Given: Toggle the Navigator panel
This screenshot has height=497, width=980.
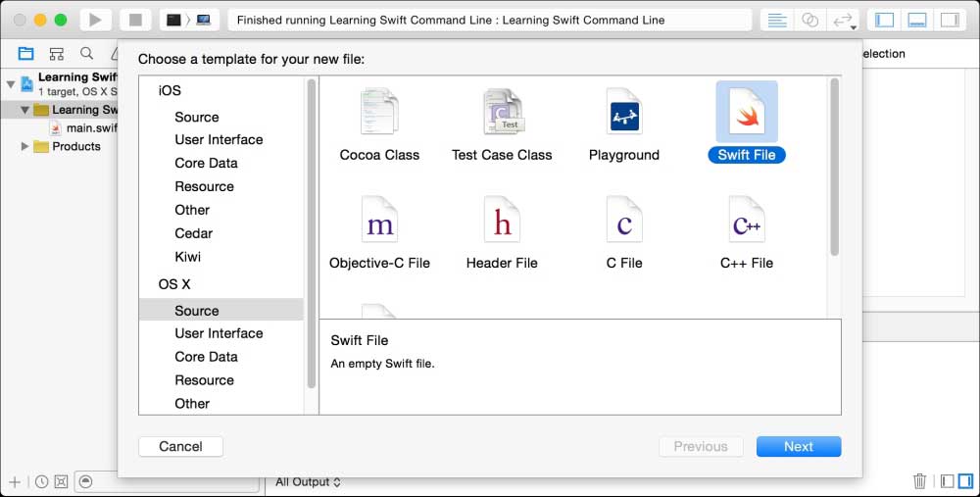Looking at the screenshot, I should (x=884, y=20).
